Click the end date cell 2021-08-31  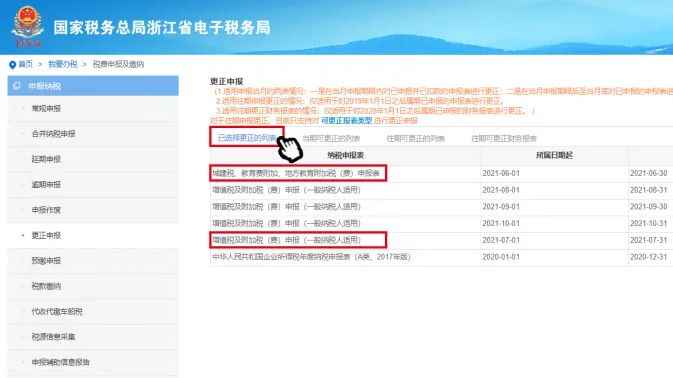[649, 190]
